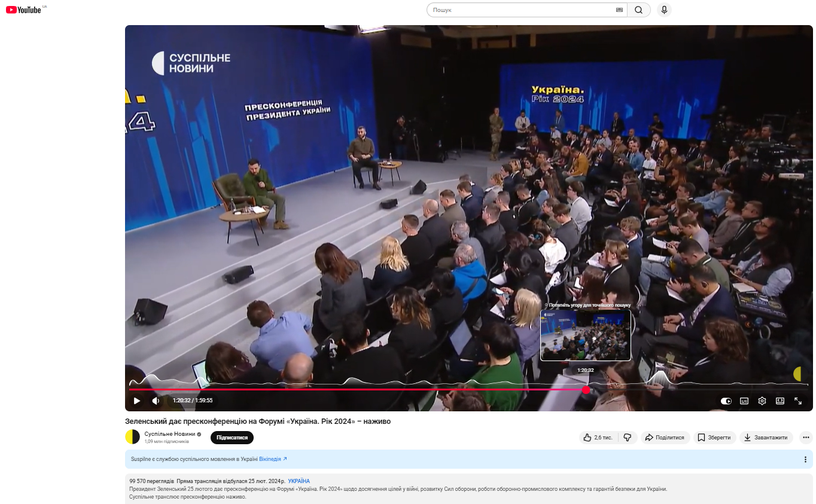Play the video
Image resolution: width=816 pixels, height=504 pixels.
tap(136, 401)
